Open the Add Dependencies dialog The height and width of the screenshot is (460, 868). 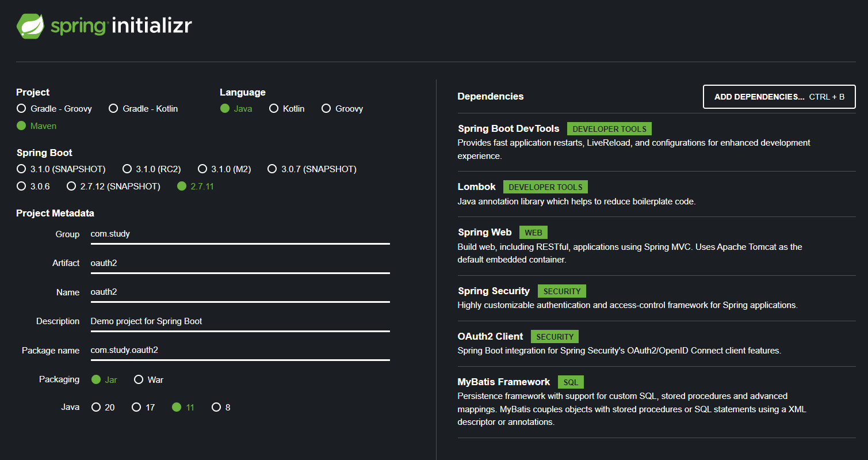[x=779, y=97]
